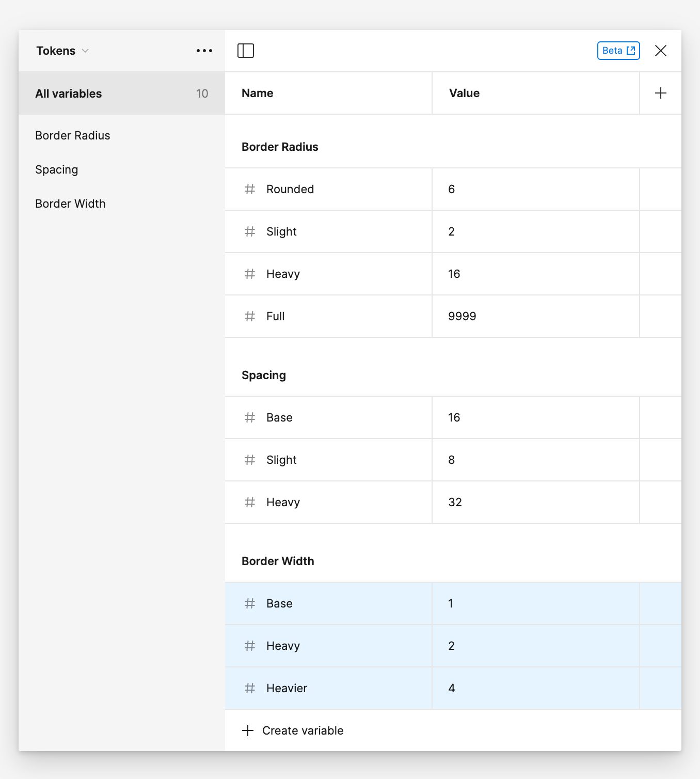Click the number icon beside Rounded

click(250, 189)
